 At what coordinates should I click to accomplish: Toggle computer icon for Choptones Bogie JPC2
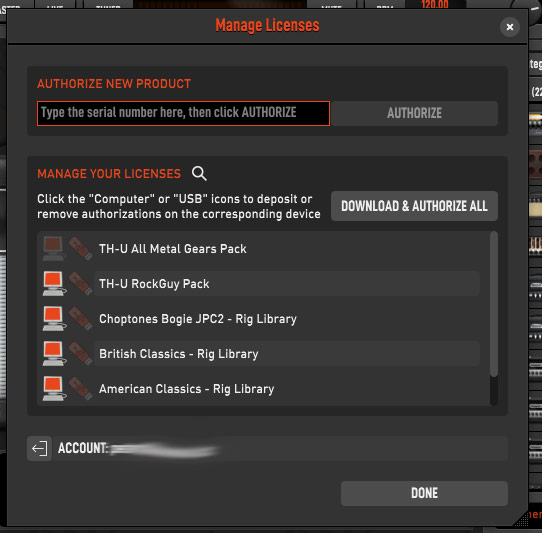tap(54, 318)
